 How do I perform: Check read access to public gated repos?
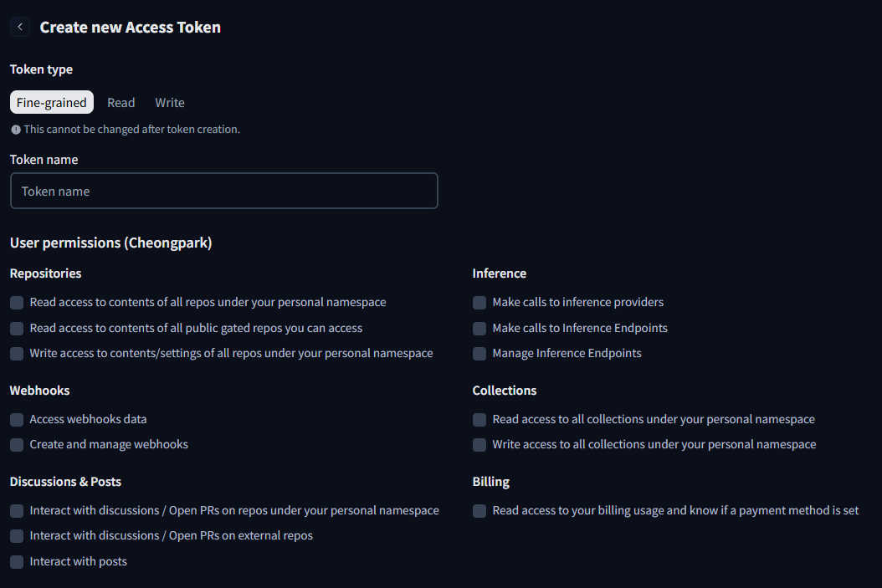coord(17,328)
